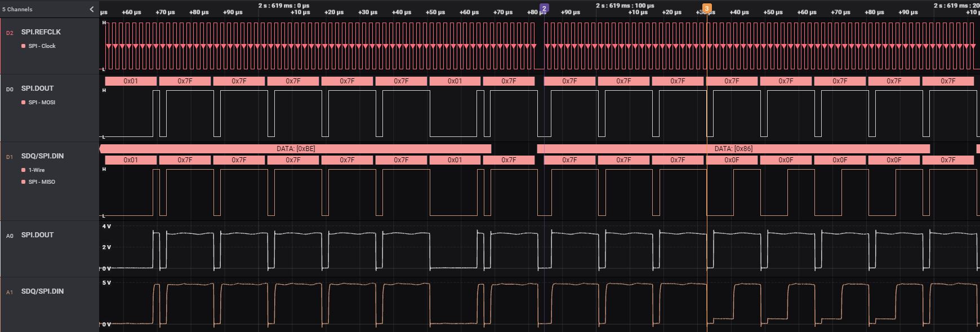Viewport: 980px width, 332px height.
Task: Select the analog SDQ/SPI.DIN channel name
Action: [42, 291]
